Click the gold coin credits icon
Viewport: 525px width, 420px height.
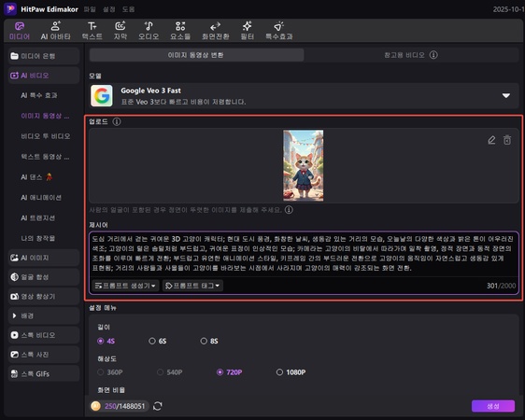click(96, 406)
